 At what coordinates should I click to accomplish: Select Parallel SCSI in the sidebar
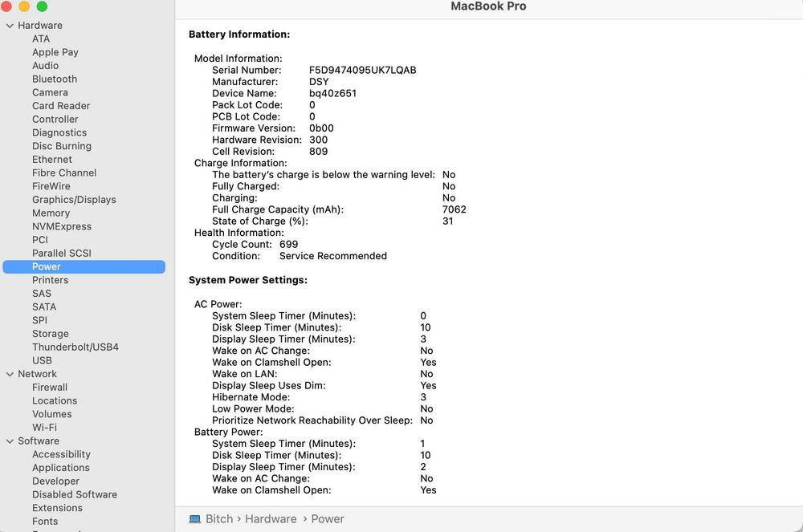pyautogui.click(x=62, y=254)
